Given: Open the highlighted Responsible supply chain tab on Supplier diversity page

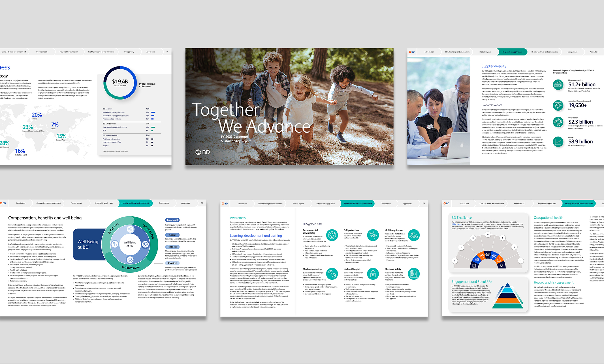Looking at the screenshot, I should click(512, 52).
